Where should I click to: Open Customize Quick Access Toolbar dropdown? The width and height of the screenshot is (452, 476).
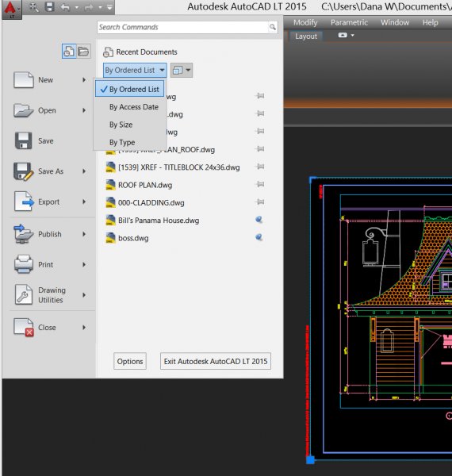pyautogui.click(x=109, y=7)
